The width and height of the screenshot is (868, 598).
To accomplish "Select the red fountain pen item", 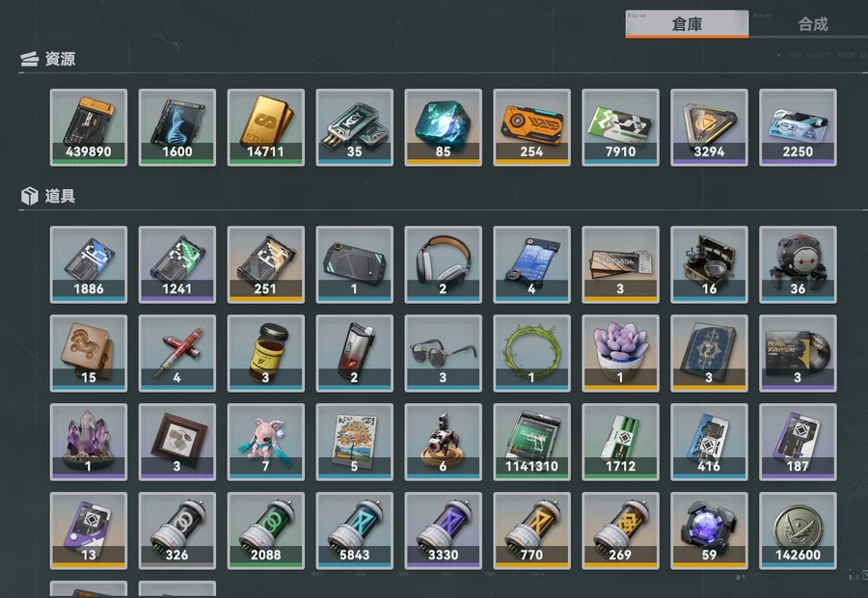I will (x=177, y=353).
